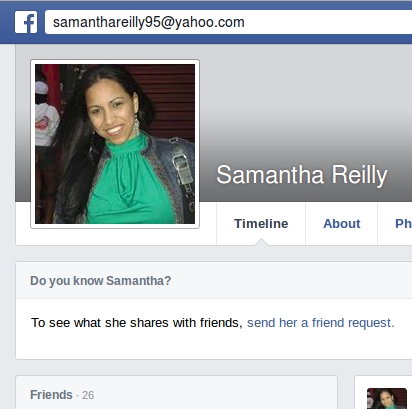Open the Friends section heading

[51, 395]
